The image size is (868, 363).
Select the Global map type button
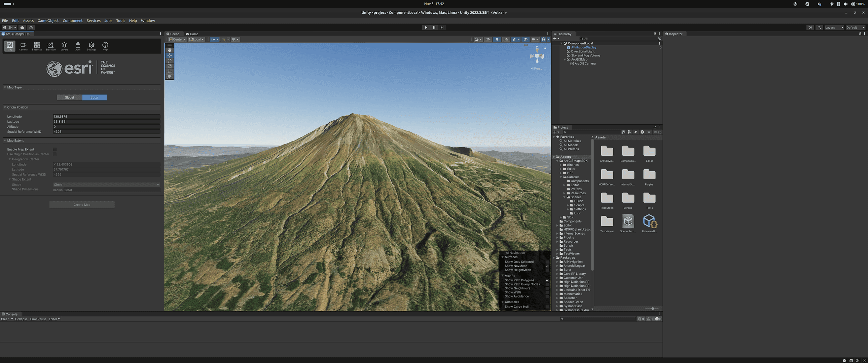point(69,97)
